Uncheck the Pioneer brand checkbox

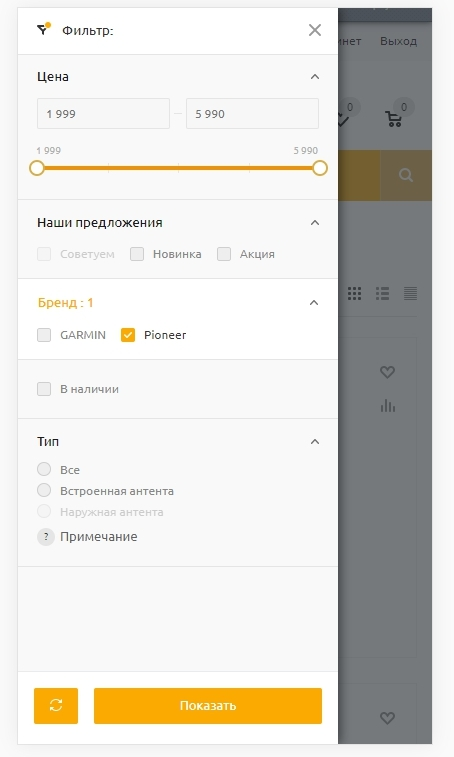(x=128, y=335)
